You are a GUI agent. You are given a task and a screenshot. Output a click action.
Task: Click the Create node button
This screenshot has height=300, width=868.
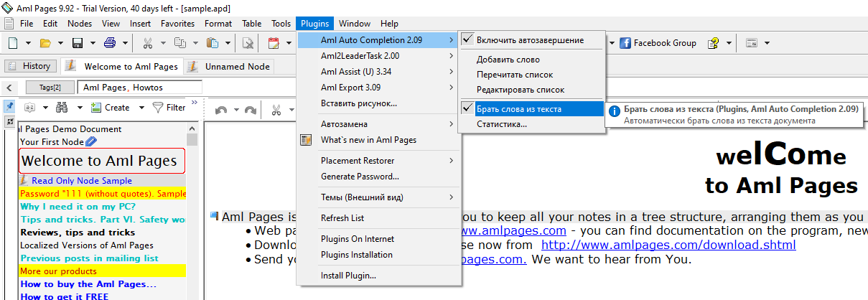110,108
